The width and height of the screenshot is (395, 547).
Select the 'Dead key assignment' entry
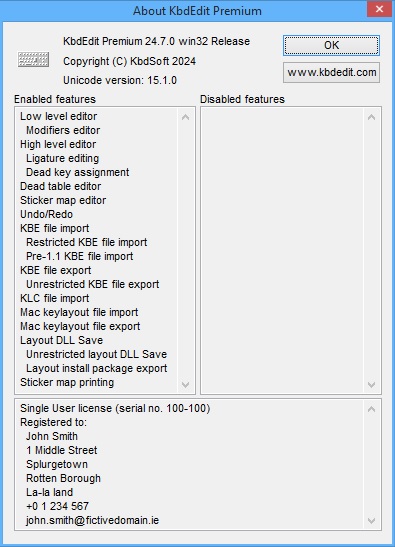click(77, 172)
